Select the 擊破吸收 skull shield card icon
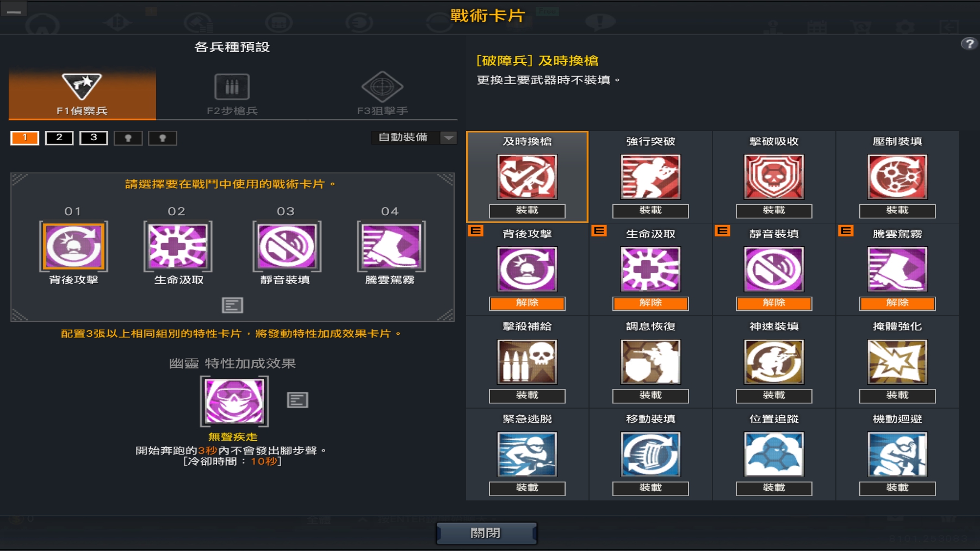The image size is (980, 551). 774,177
